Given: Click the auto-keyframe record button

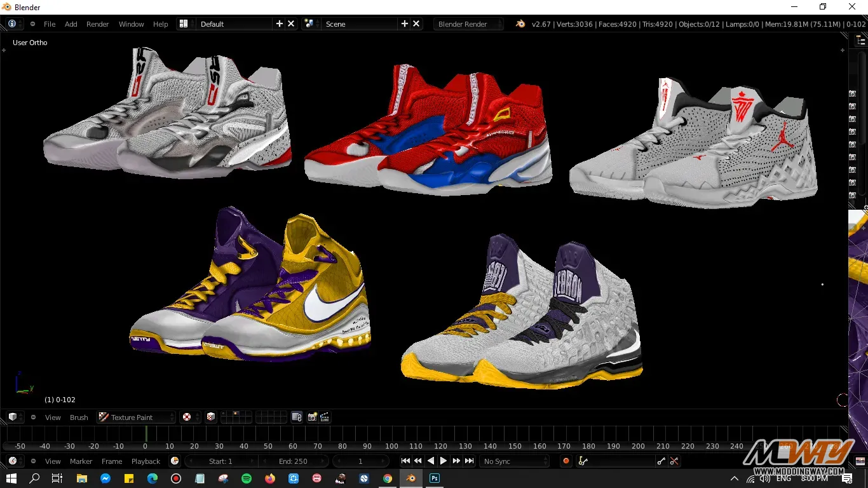Looking at the screenshot, I should tap(566, 461).
